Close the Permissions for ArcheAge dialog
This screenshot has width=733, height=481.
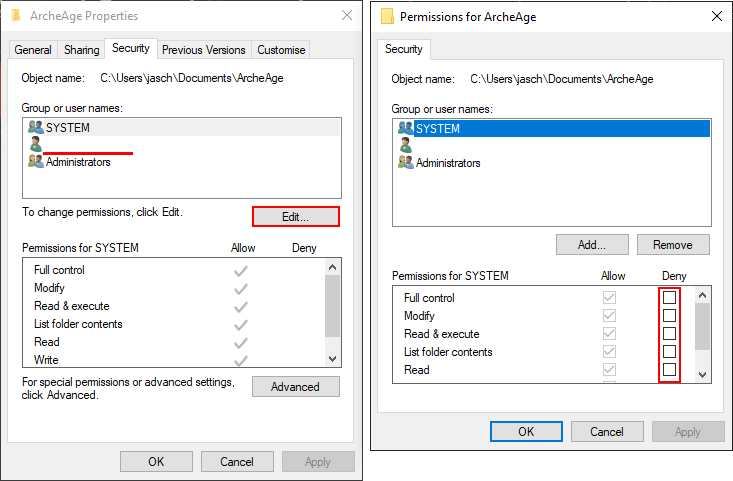click(x=717, y=16)
